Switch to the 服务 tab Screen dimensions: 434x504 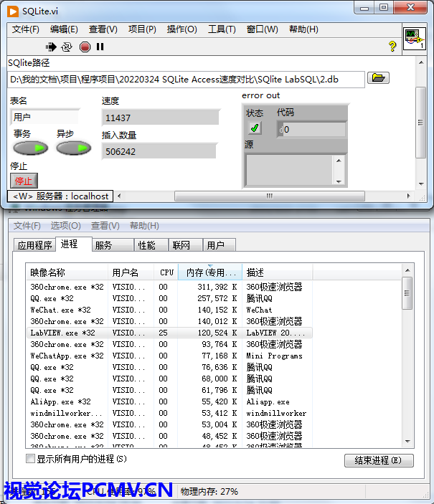pos(103,245)
